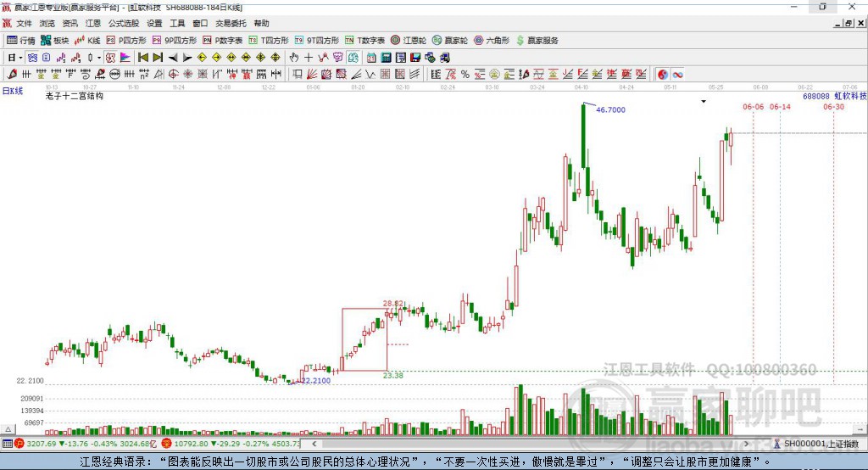Screen dimensions: 868x470
Task: Click keyboard icon in status bar
Action: pyautogui.click(x=7, y=444)
